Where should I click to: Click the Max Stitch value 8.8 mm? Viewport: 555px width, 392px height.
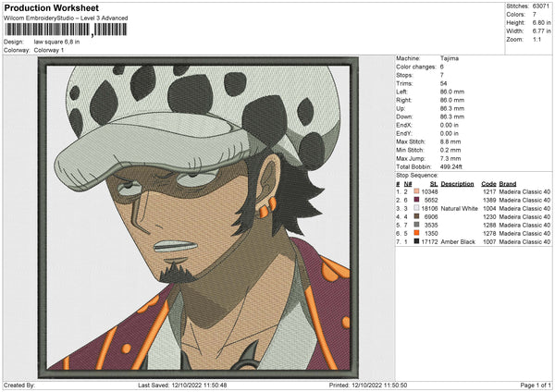click(450, 141)
